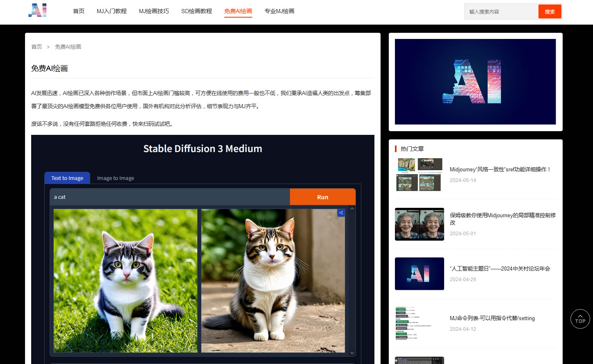Click date 2024-04-29
Image resolution: width=593 pixels, height=364 pixels.
pyautogui.click(x=463, y=280)
